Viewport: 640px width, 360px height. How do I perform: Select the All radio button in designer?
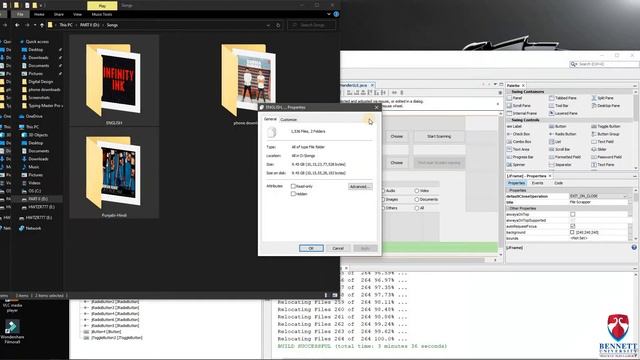point(420,208)
